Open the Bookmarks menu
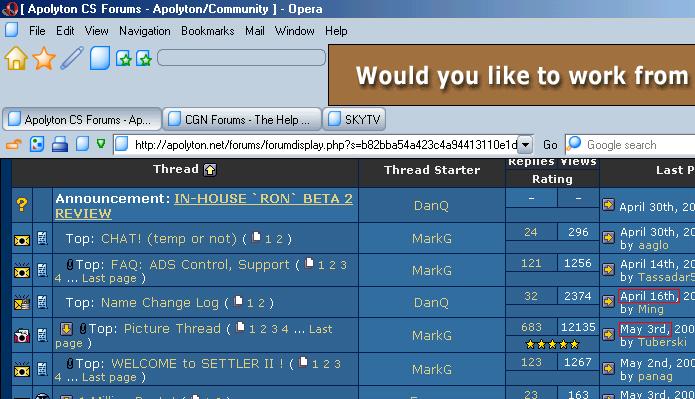Viewport: 695px width, 399px height. coord(207,31)
